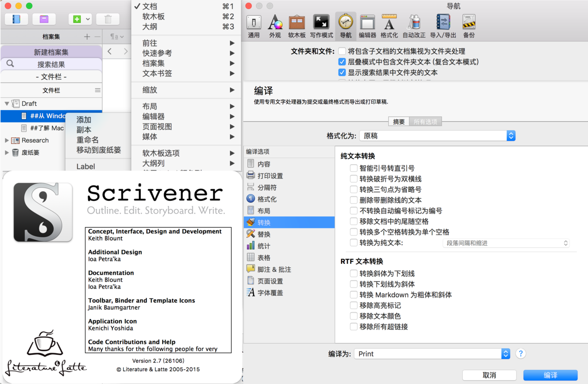Open the 编辑器 preferences pane
The width and height of the screenshot is (588, 384).
367,26
